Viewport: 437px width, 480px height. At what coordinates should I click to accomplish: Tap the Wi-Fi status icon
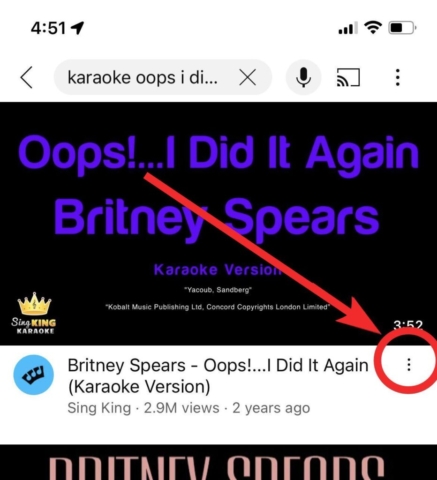click(373, 28)
